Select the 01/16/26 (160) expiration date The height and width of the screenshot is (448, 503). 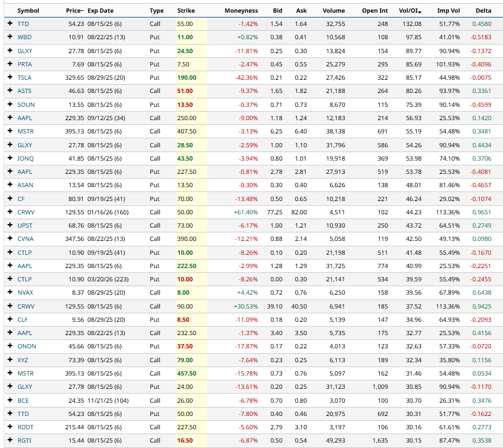click(108, 213)
